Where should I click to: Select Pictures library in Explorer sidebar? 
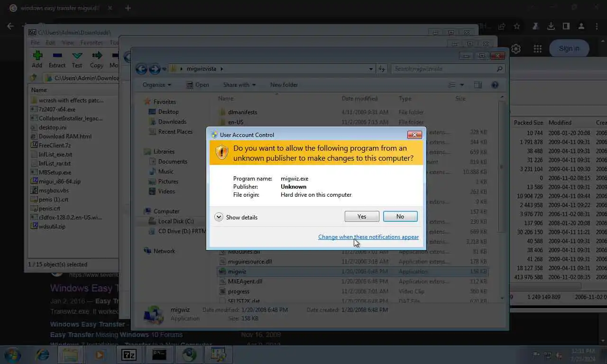164,182
